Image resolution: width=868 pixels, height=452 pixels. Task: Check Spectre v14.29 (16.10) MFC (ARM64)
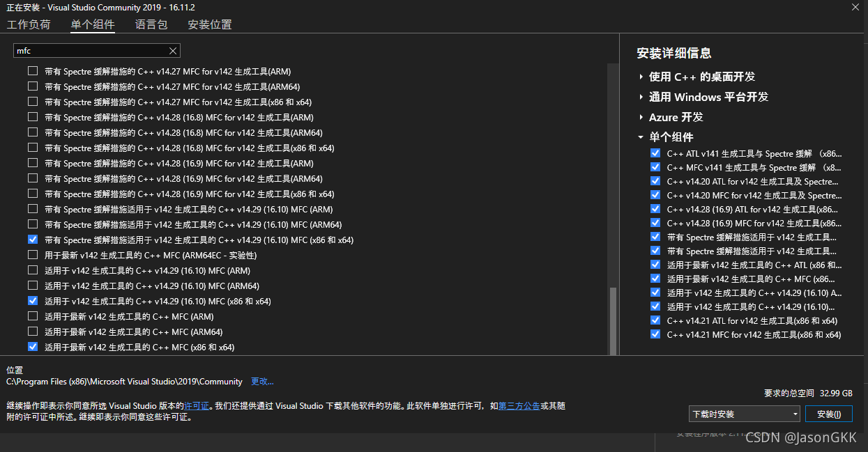(x=33, y=224)
